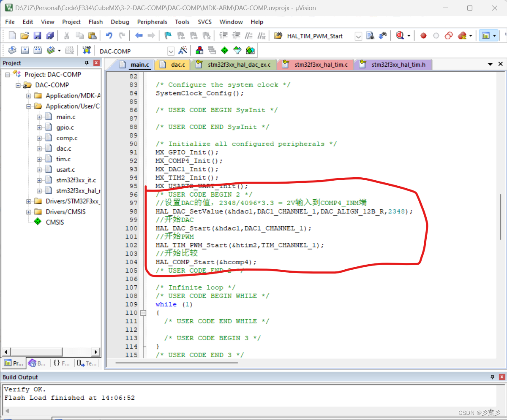Image resolution: width=507 pixels, height=420 pixels.
Task: Toggle the Project panel auto-hide pin
Action: [86, 62]
